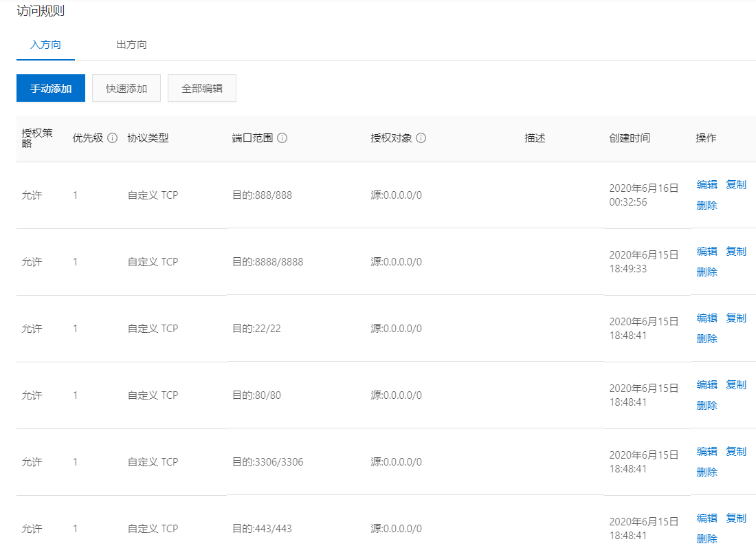Select the port range text 目的:8888/8888
The width and height of the screenshot is (756, 557).
click(x=267, y=262)
